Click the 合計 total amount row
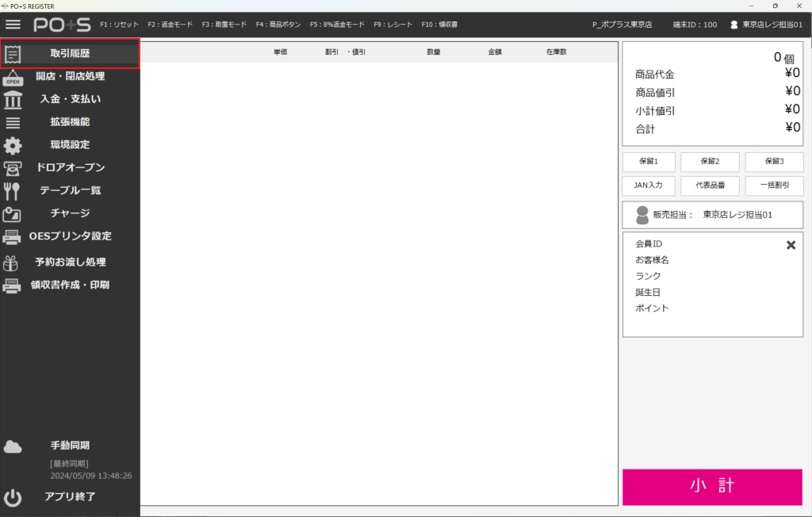This screenshot has height=517, width=812. (717, 128)
